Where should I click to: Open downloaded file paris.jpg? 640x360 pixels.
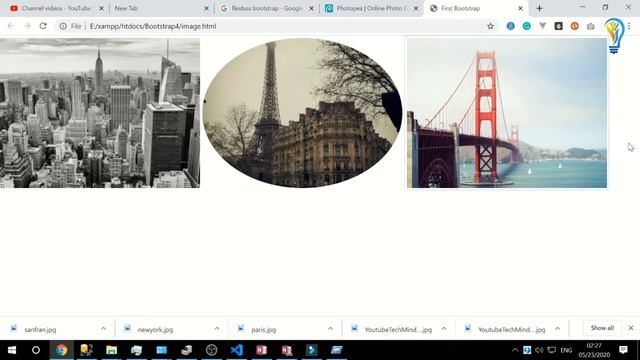coord(263,329)
